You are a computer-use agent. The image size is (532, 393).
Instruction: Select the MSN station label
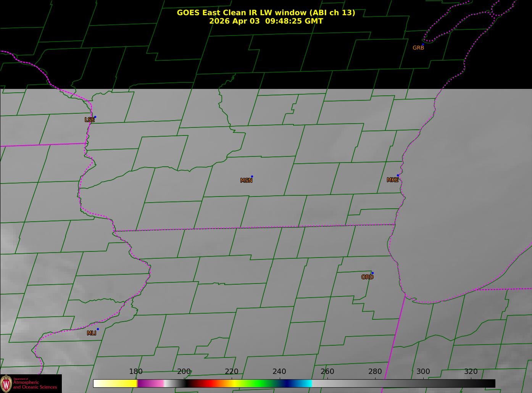click(x=246, y=180)
